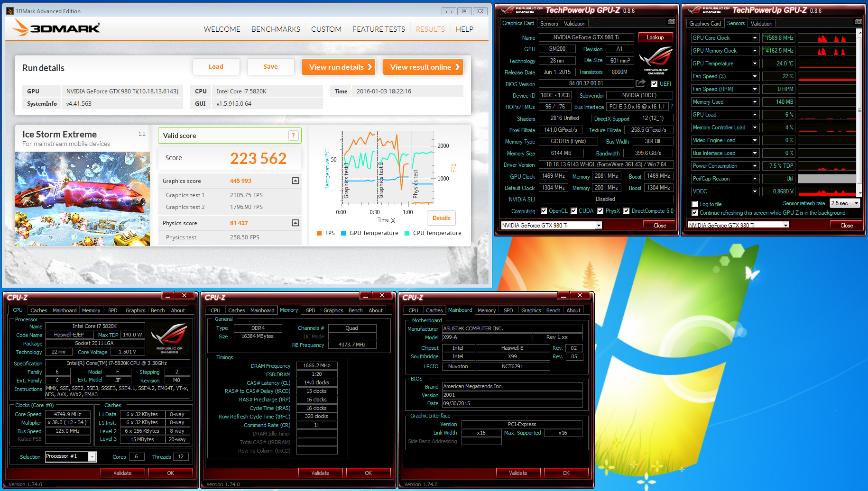Open the Processor #1 selection dropdown in CPU-Z
868x491 pixels.
pos(92,456)
